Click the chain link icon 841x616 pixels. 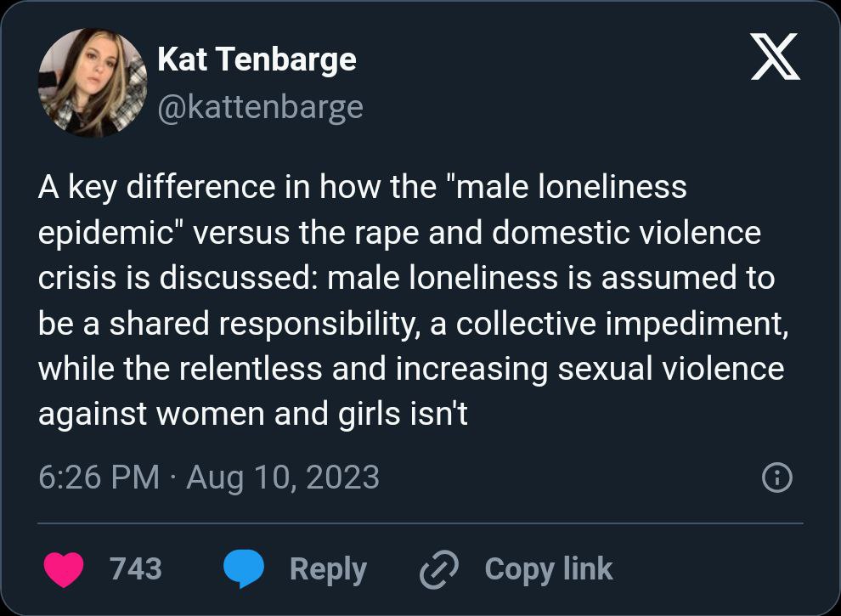point(439,569)
